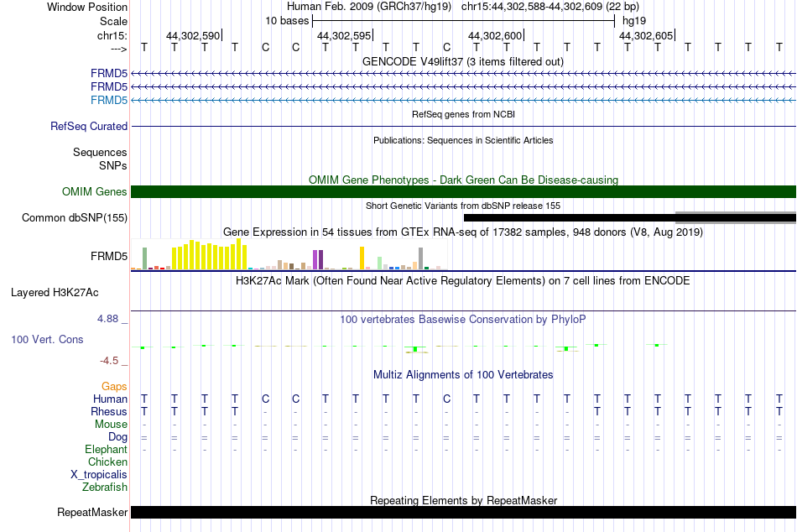The image size is (797, 532).
Task: Open Layered H3K27Ac track settings label
Action: (55, 293)
